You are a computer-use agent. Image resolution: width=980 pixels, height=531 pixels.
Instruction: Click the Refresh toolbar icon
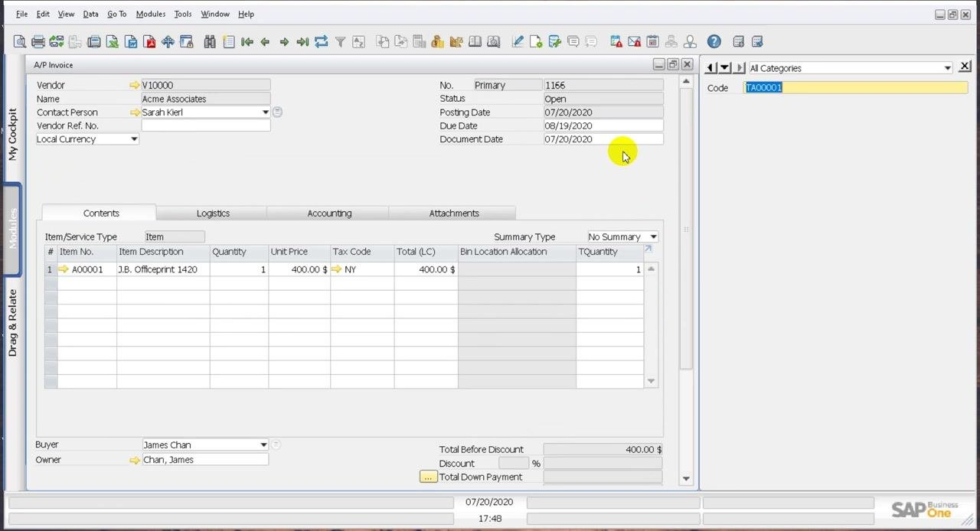coord(321,42)
